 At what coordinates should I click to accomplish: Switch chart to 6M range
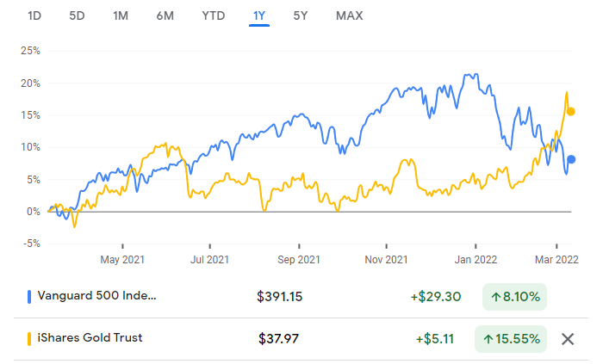click(x=166, y=15)
